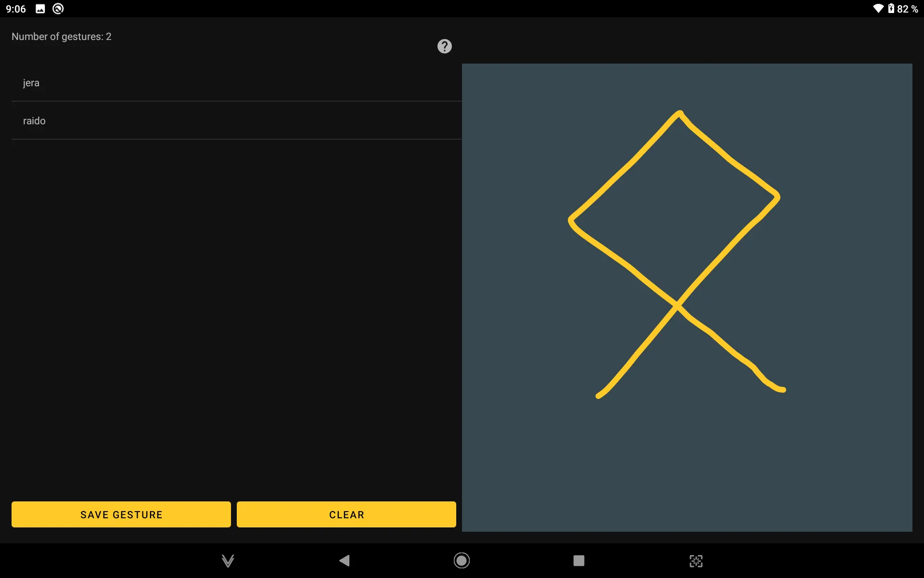This screenshot has height=578, width=924.
Task: Clear the gesture drawing canvas
Action: 346,515
